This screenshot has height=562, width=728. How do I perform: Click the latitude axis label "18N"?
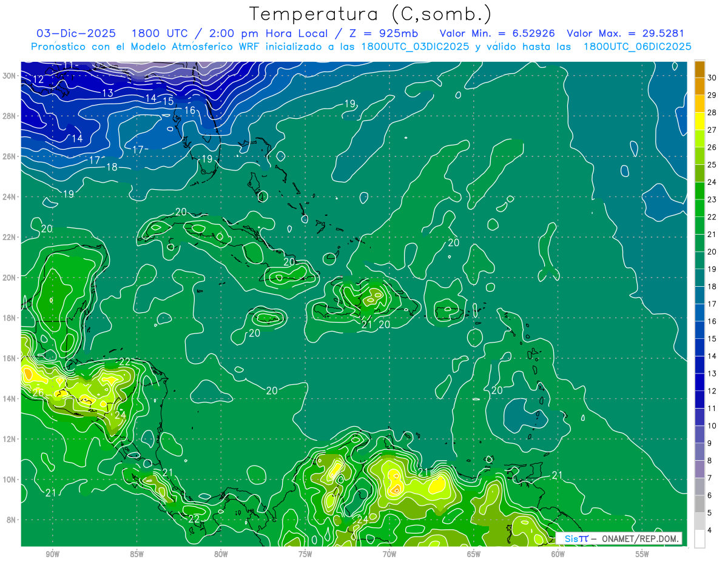point(9,318)
